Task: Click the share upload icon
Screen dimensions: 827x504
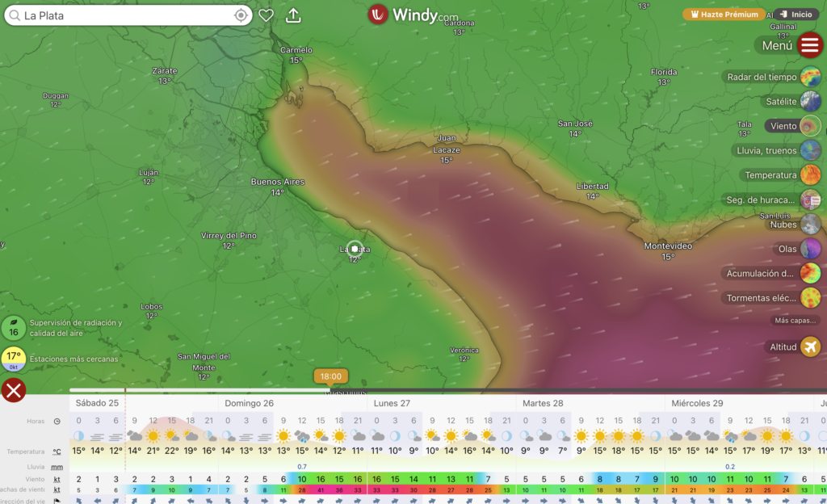Action: click(x=293, y=15)
